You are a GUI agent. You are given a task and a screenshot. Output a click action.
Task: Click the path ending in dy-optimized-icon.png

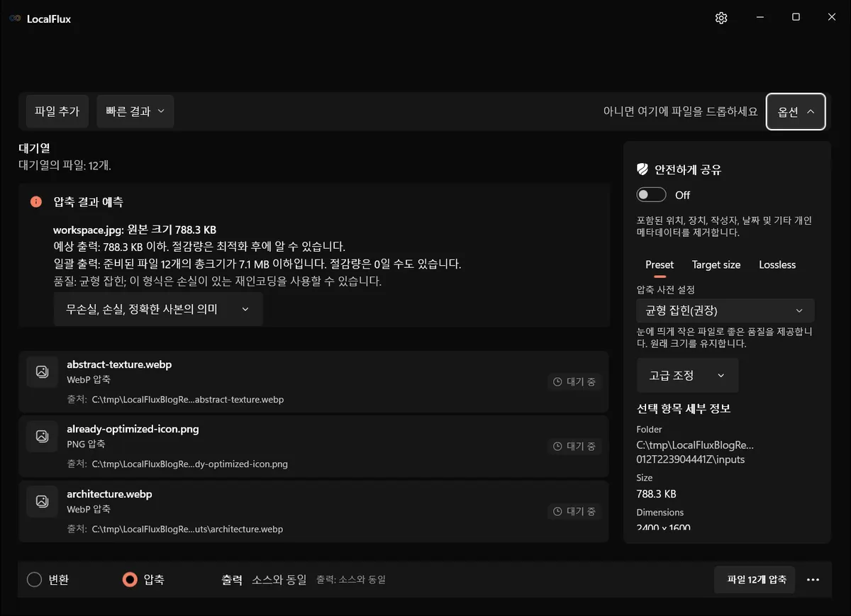(x=190, y=464)
